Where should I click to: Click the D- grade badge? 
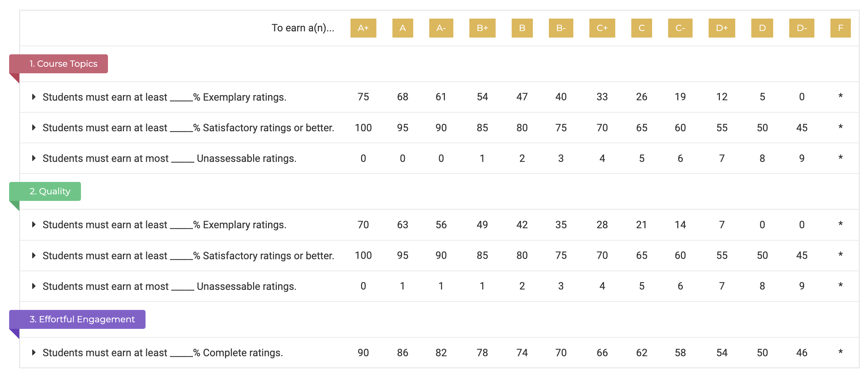801,28
